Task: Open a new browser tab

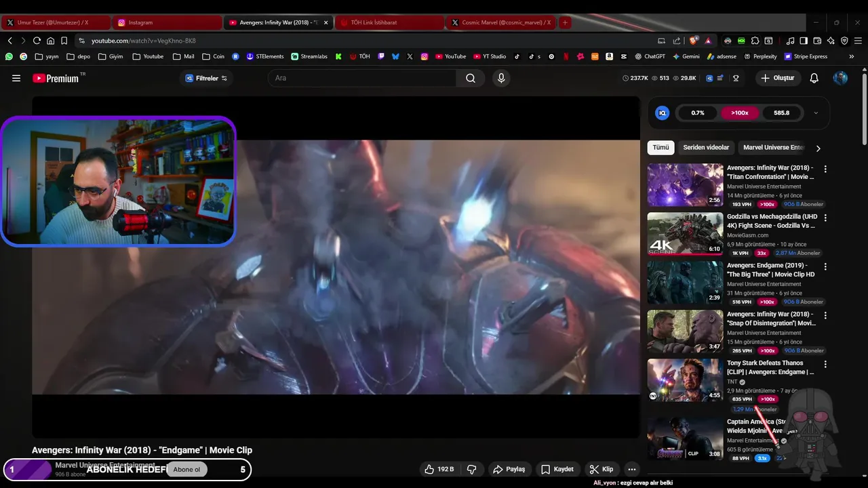Action: 565,22
